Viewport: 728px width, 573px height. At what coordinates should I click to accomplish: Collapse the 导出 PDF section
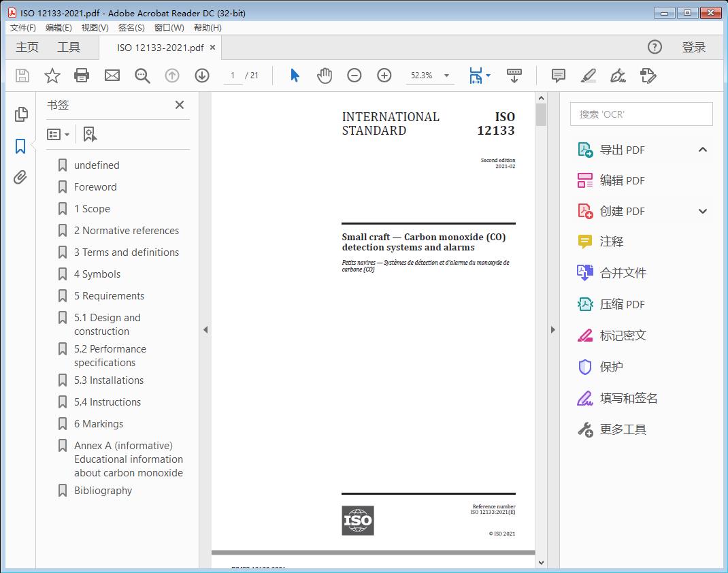pyautogui.click(x=703, y=150)
